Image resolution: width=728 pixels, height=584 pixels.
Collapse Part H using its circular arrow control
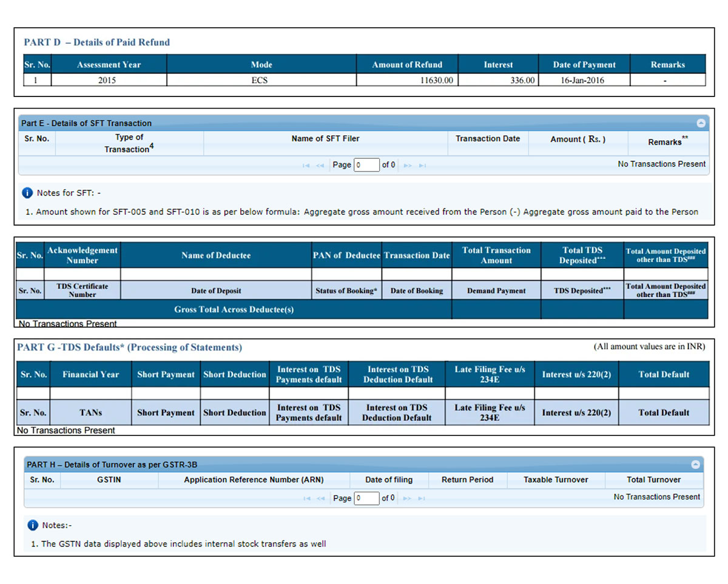(695, 465)
